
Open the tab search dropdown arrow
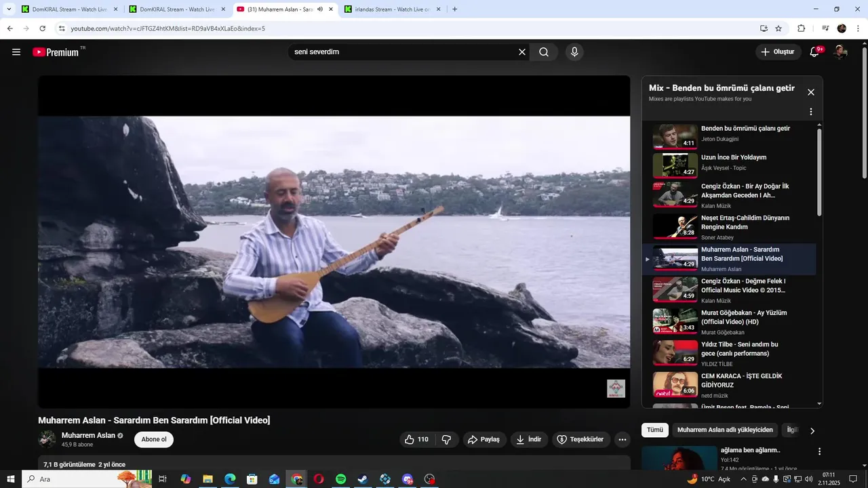9,9
